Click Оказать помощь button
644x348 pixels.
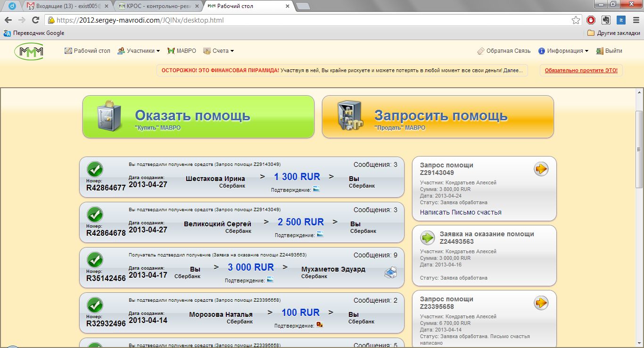point(198,116)
